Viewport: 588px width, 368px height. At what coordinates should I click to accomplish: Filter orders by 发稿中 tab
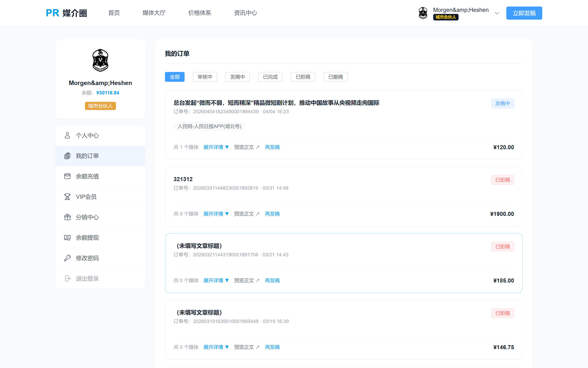[238, 77]
